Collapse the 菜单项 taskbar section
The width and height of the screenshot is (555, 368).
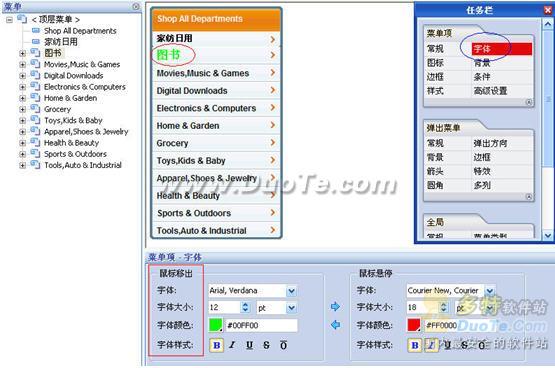[x=528, y=102]
